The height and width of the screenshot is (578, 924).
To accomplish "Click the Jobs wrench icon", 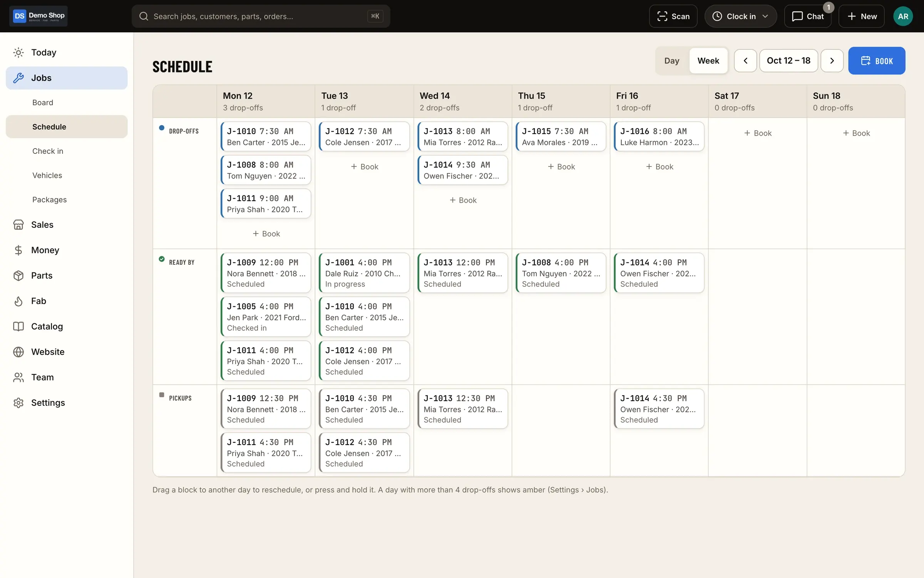I will click(18, 78).
